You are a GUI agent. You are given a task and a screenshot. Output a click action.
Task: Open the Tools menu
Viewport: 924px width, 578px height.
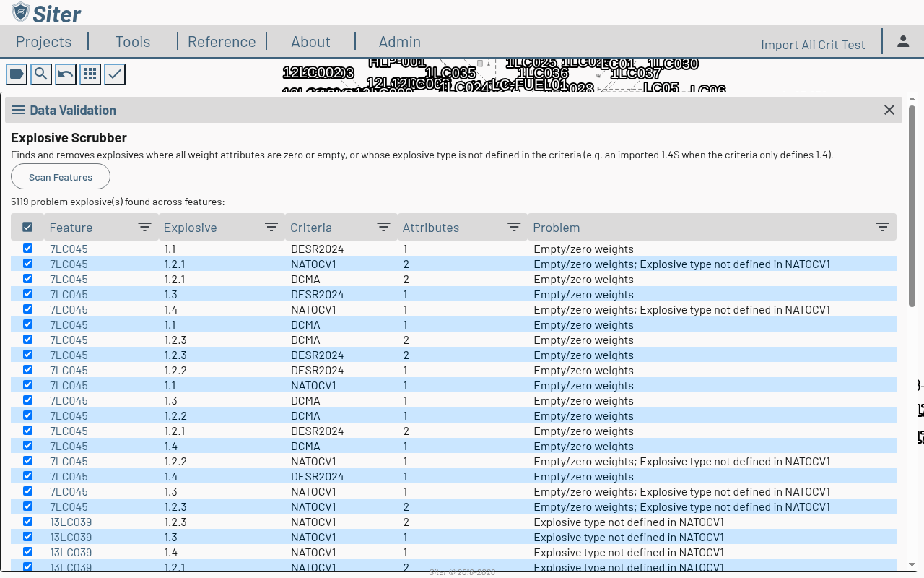(133, 42)
